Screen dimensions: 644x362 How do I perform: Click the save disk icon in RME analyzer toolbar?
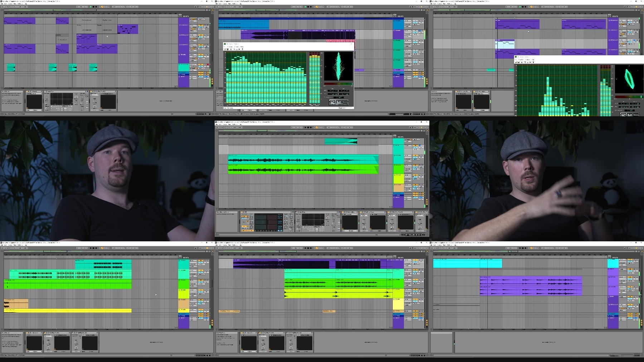click(228, 49)
